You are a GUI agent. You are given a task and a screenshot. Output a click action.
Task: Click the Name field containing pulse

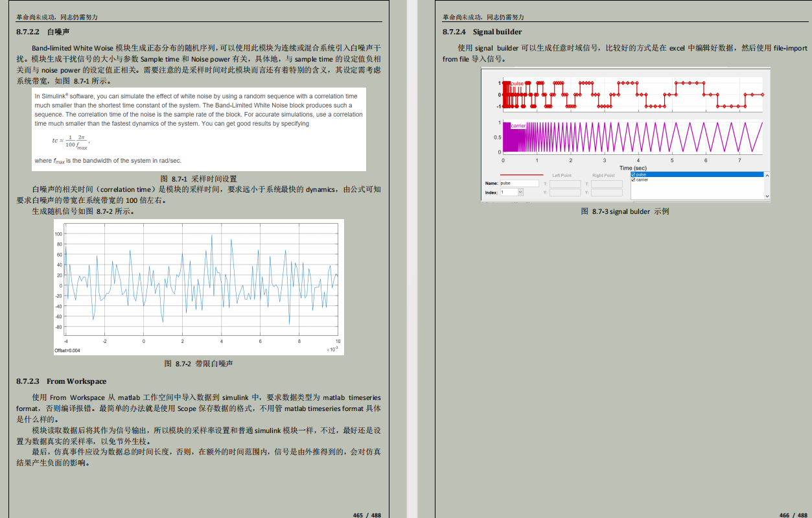pos(519,183)
